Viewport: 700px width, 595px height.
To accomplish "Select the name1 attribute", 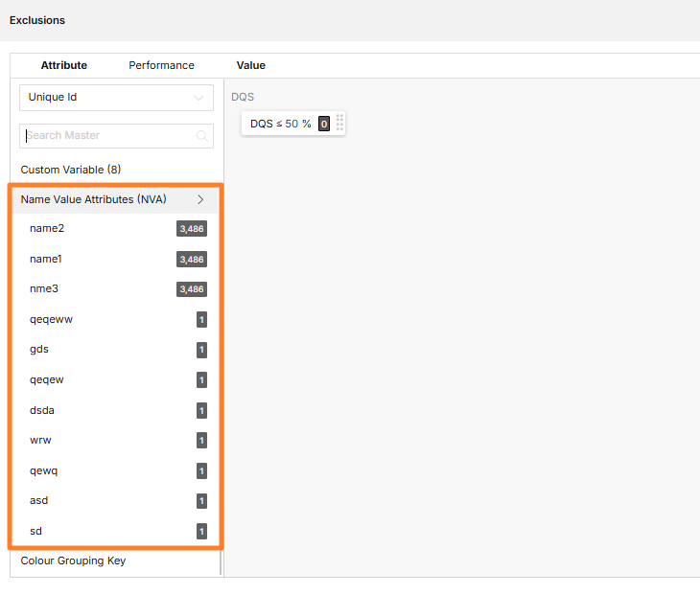I will pos(46,260).
